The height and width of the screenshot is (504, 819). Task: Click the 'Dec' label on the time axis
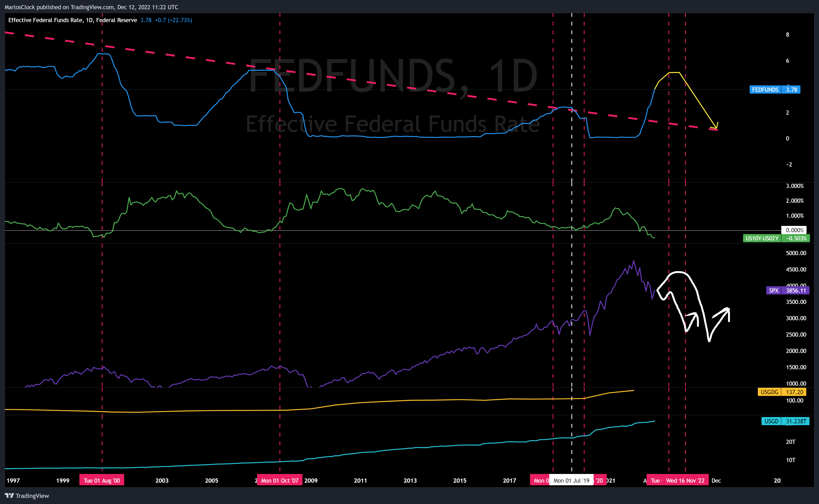(716, 481)
